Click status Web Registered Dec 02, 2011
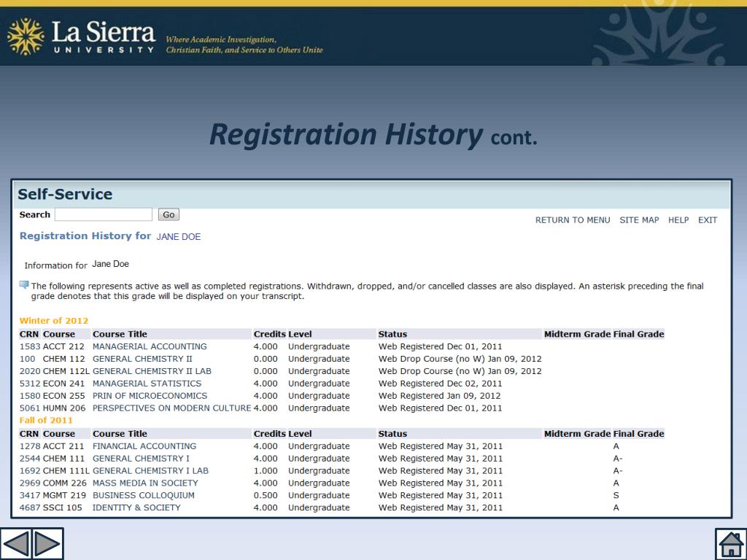 coord(440,384)
